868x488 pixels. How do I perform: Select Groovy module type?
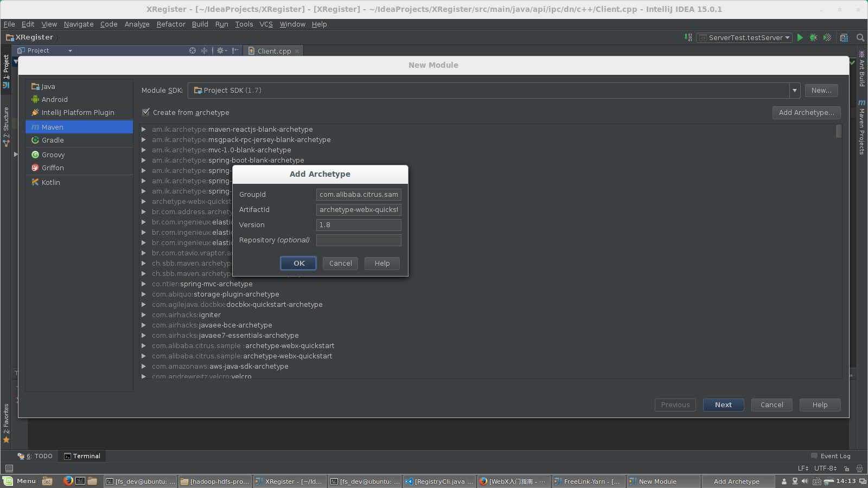click(x=79, y=155)
